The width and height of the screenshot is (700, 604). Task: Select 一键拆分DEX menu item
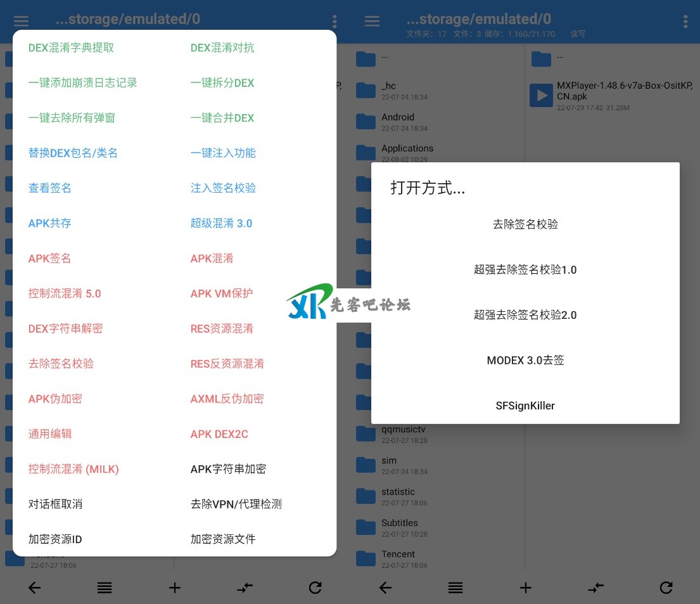coord(222,82)
